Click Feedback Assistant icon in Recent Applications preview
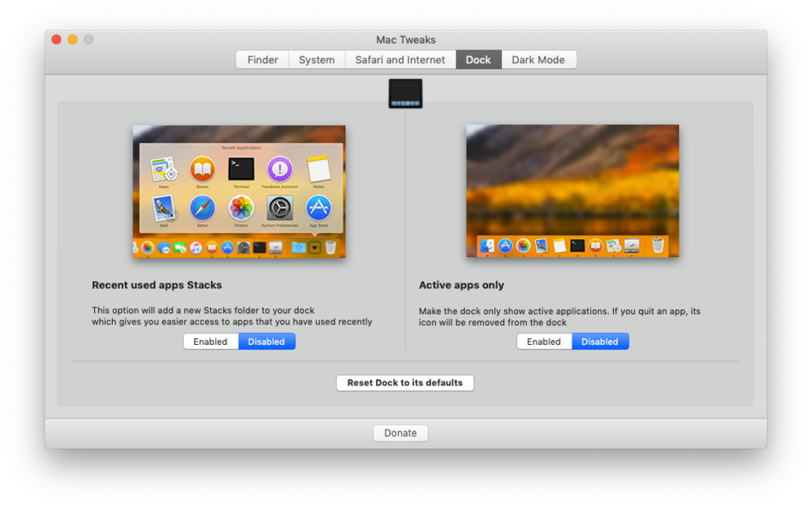This screenshot has height=508, width=812. [x=279, y=170]
